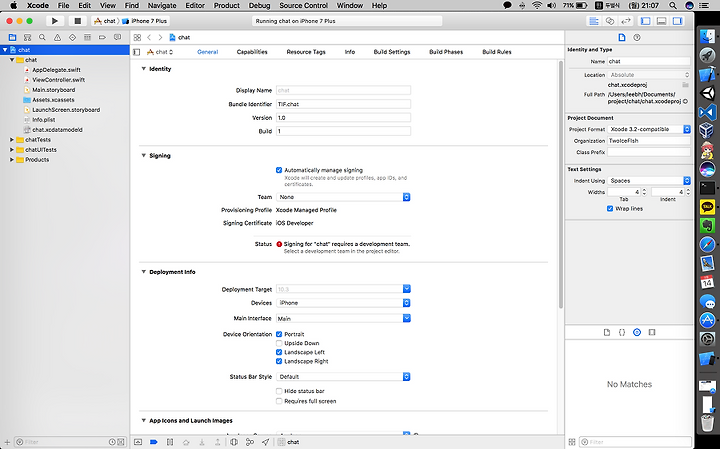
Task: Open the Breakpoint navigator
Action: coord(102,37)
